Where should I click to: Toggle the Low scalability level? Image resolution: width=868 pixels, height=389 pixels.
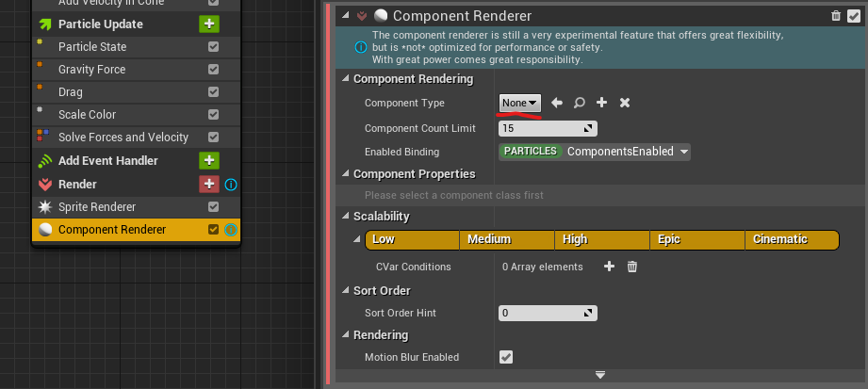(413, 239)
